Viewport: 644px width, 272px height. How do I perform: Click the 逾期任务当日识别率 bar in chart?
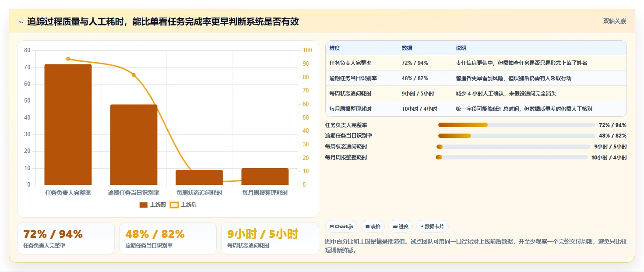[134, 145]
